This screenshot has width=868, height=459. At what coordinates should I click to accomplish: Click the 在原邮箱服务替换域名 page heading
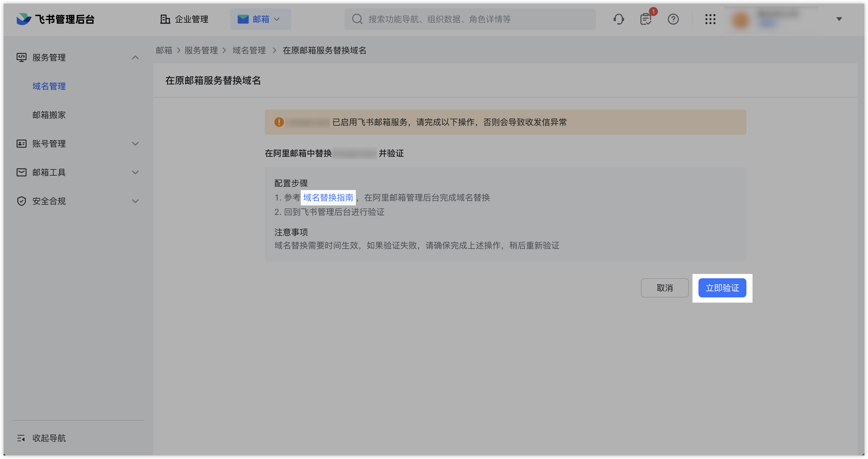pos(213,80)
